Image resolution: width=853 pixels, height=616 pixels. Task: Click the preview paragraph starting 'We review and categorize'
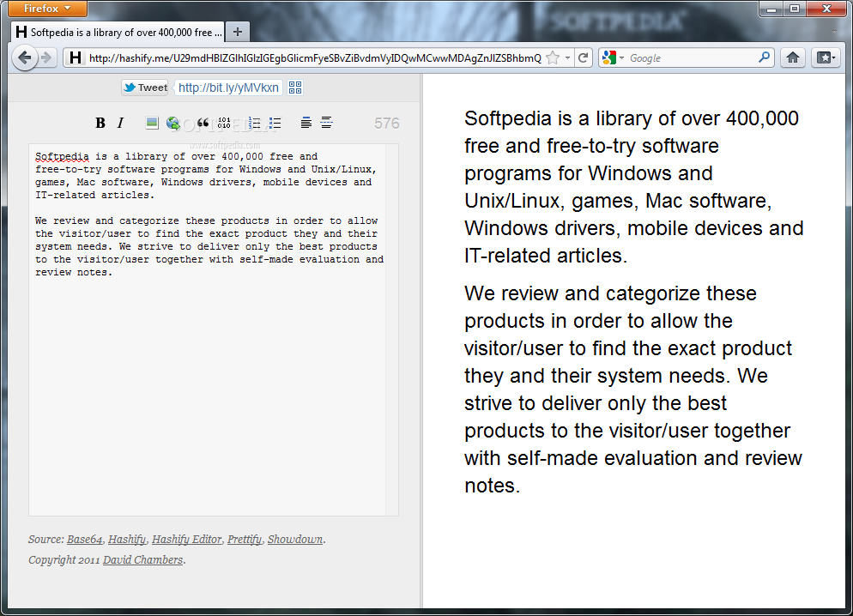click(x=633, y=390)
